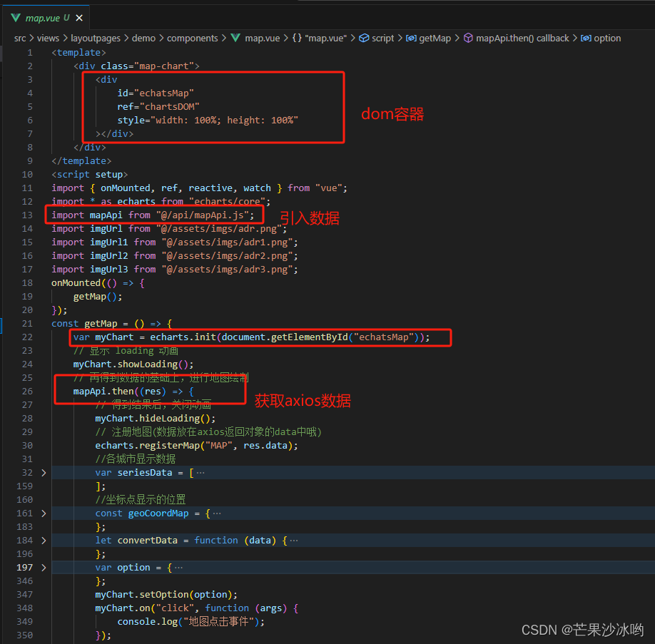Click the Vue icon on map.vue tab
Screen dimensions: 655x644
16,18
